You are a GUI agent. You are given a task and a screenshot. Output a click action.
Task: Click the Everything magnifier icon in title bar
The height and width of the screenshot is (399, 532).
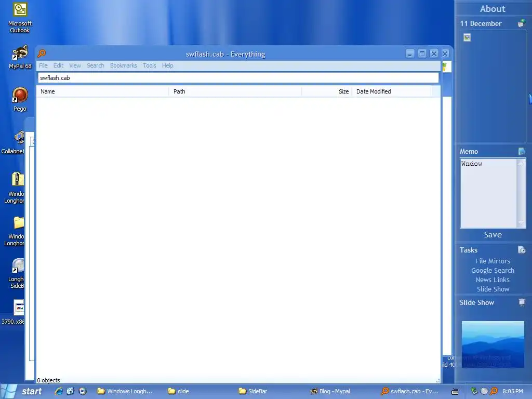coord(42,54)
